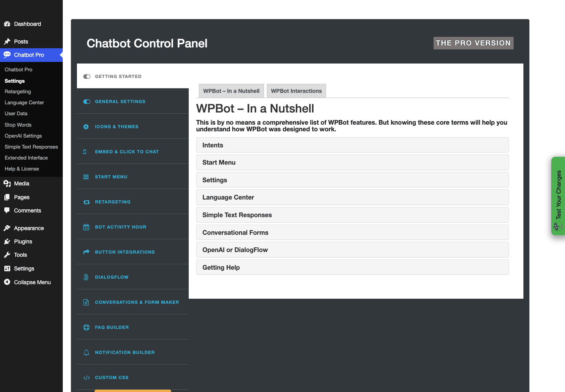Screen dimensions: 565x392
Task: Click the Media icon in sidebar
Action: pyautogui.click(x=7, y=183)
